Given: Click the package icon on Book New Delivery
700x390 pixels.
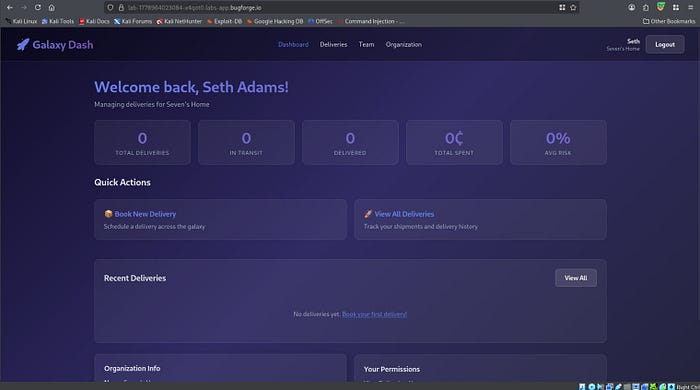Looking at the screenshot, I should 108,214.
